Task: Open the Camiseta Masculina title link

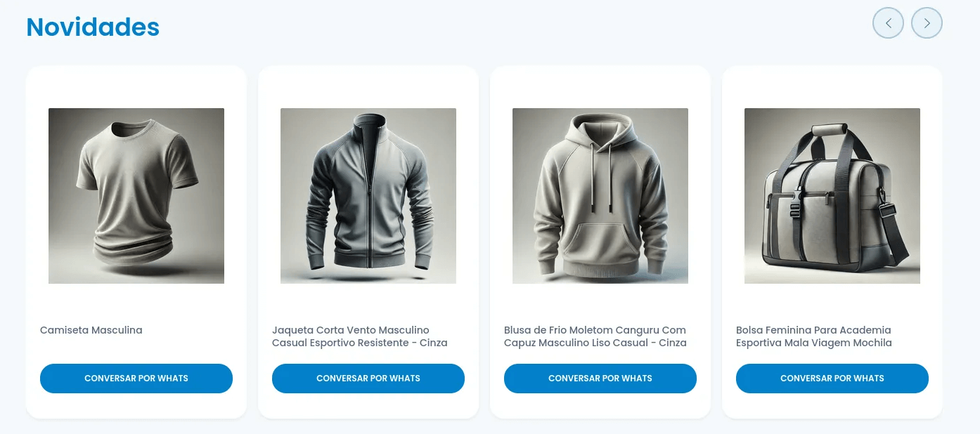Action: click(91, 330)
